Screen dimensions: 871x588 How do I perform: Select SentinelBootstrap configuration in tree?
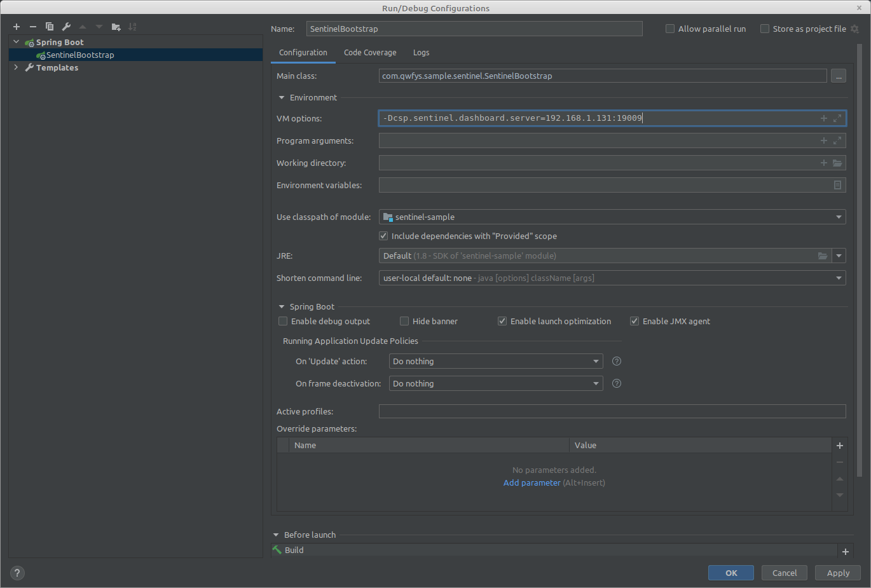pos(135,55)
